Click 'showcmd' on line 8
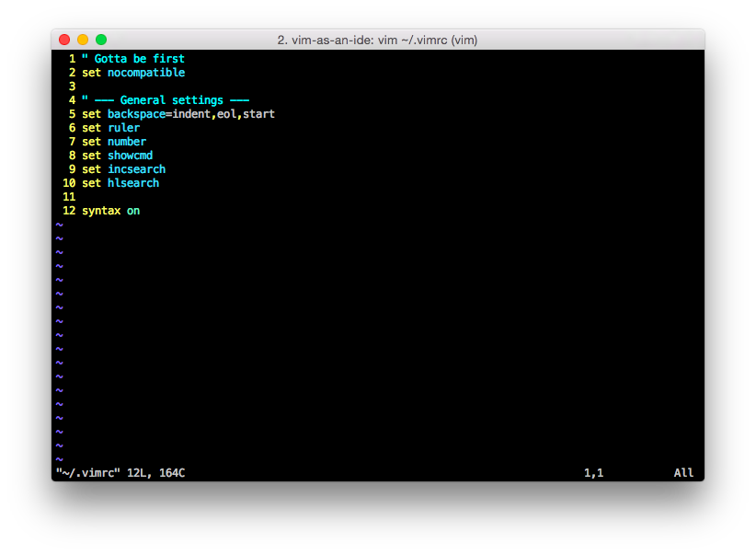Screen dimensions: 756x555 (x=131, y=156)
